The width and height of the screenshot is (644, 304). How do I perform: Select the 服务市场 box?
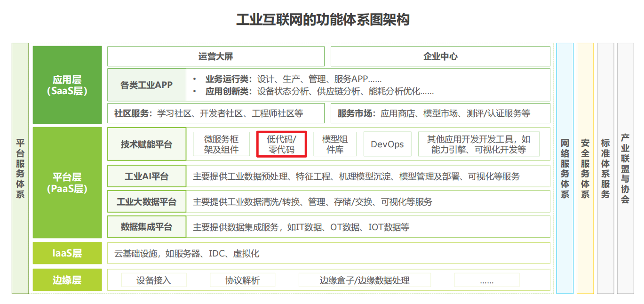click(x=440, y=113)
